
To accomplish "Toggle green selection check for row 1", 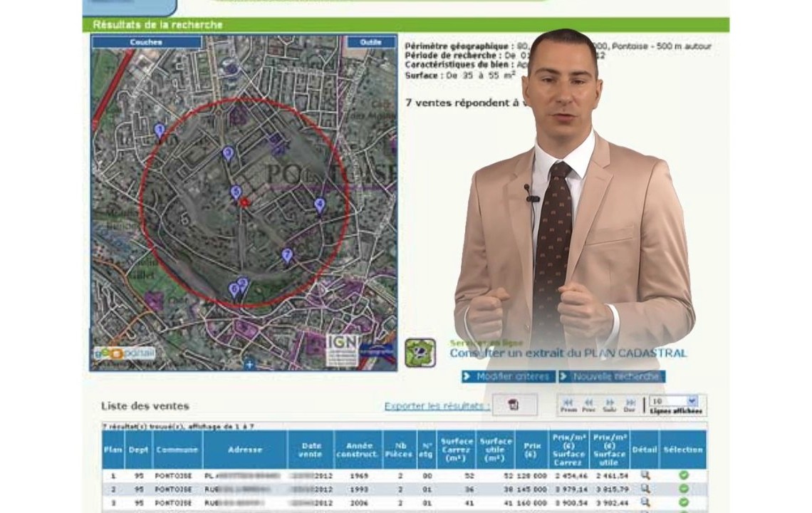I will pyautogui.click(x=684, y=475).
